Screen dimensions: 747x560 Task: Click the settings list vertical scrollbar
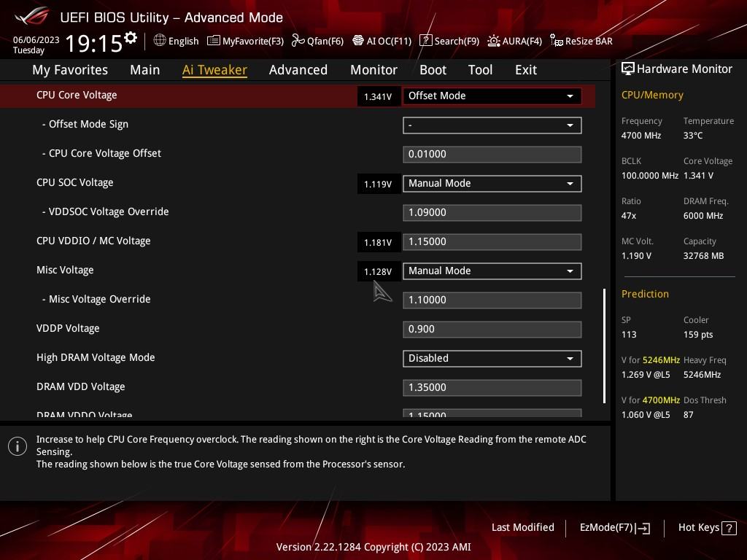[x=604, y=346]
